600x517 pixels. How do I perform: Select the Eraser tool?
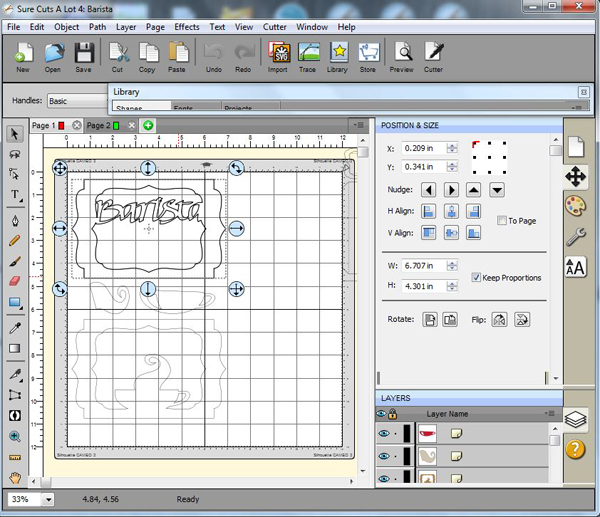[15, 281]
